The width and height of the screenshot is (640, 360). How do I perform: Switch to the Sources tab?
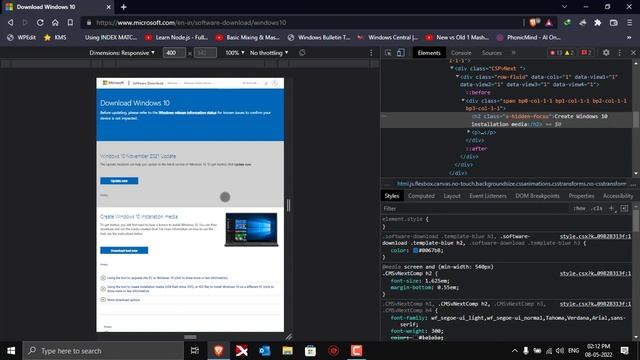point(492,53)
